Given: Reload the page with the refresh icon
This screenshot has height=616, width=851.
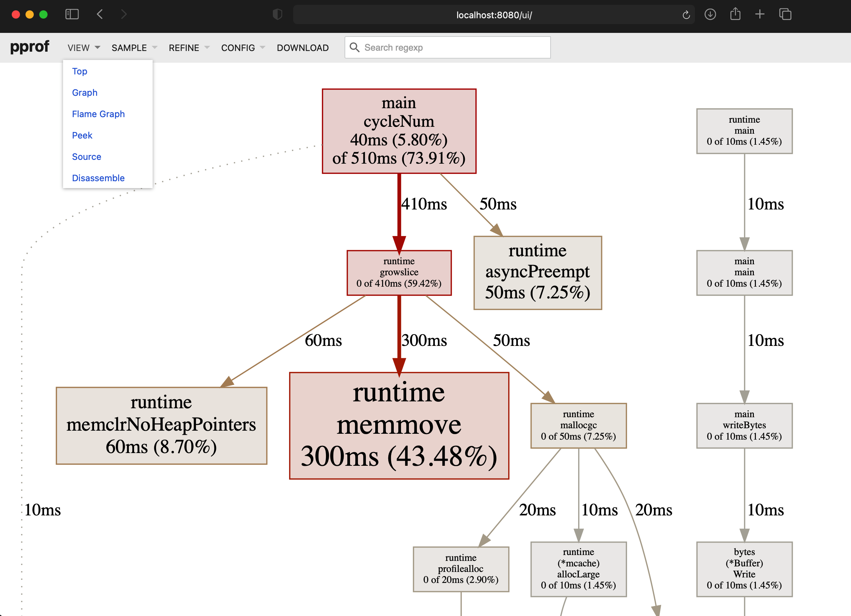Looking at the screenshot, I should 686,15.
